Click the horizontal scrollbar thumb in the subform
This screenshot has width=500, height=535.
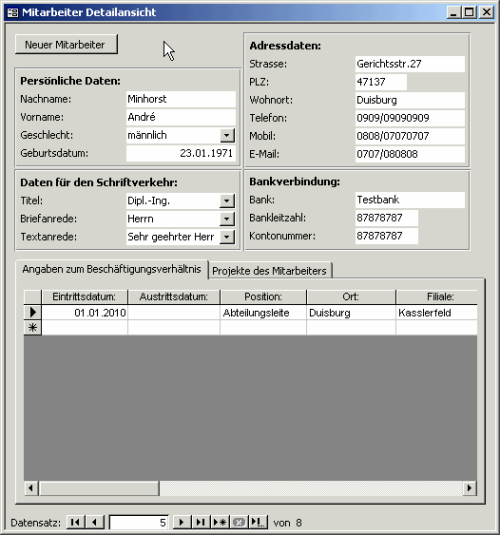(99, 488)
